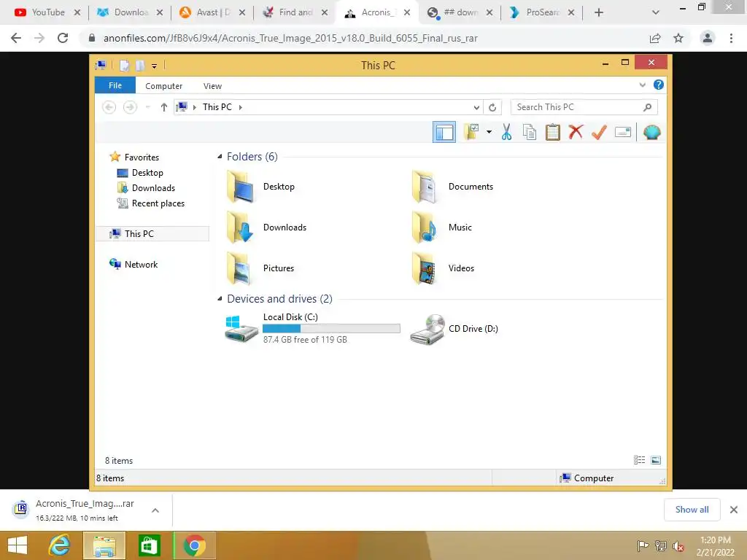Click This PC breadcrumb in address bar

pos(217,107)
